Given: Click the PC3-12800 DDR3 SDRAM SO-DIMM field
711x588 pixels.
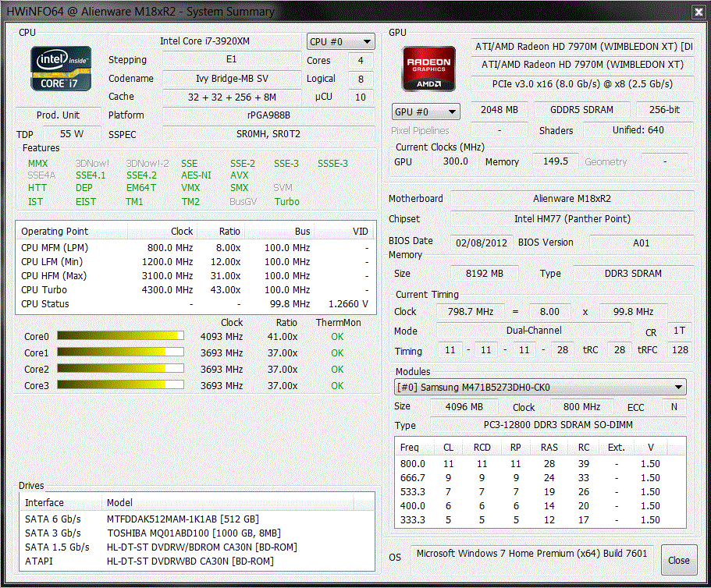Looking at the screenshot, I should point(558,425).
